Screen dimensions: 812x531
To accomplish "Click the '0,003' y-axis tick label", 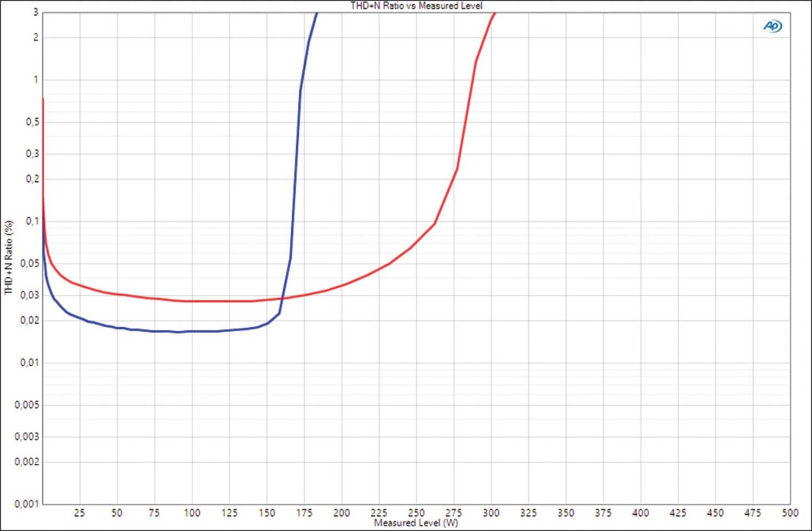I will tap(27, 437).
